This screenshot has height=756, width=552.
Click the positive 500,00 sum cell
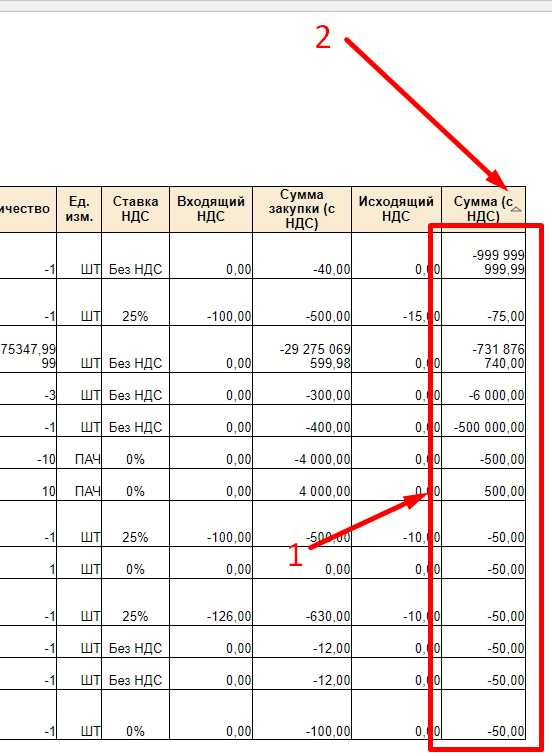point(484,485)
